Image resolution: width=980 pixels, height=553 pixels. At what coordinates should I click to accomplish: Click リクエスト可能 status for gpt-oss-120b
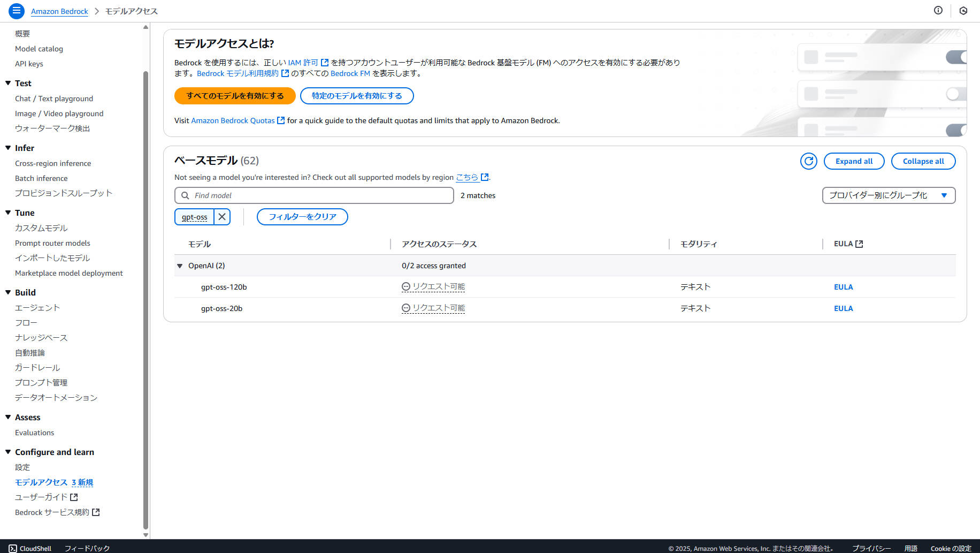pos(439,287)
